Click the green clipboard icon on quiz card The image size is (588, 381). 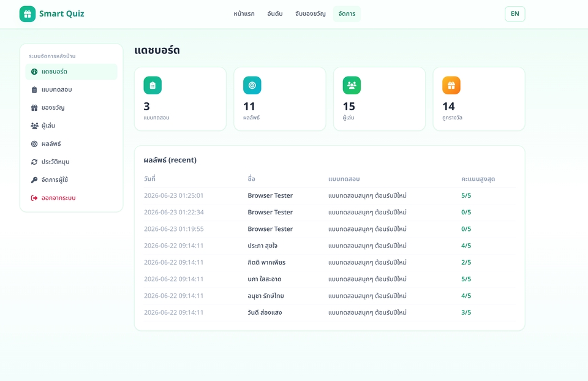point(153,85)
